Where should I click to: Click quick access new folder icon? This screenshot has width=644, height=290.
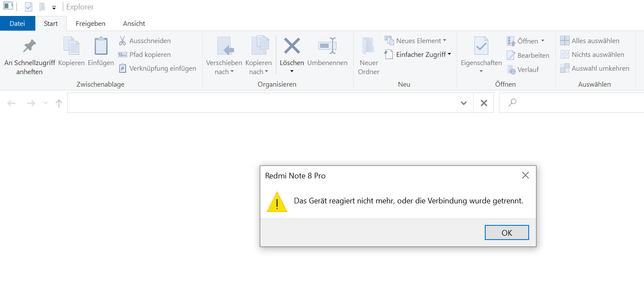tap(42, 6)
